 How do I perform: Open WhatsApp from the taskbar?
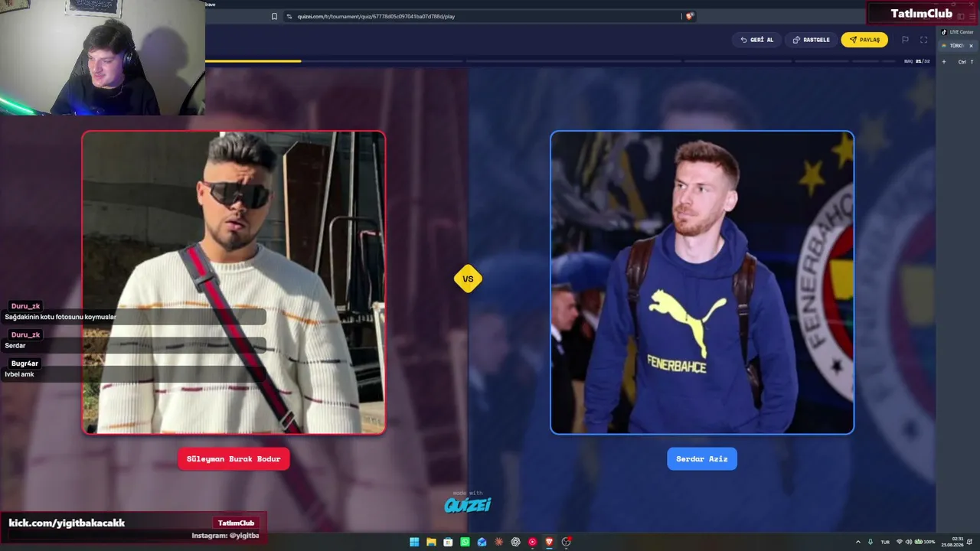(x=465, y=542)
